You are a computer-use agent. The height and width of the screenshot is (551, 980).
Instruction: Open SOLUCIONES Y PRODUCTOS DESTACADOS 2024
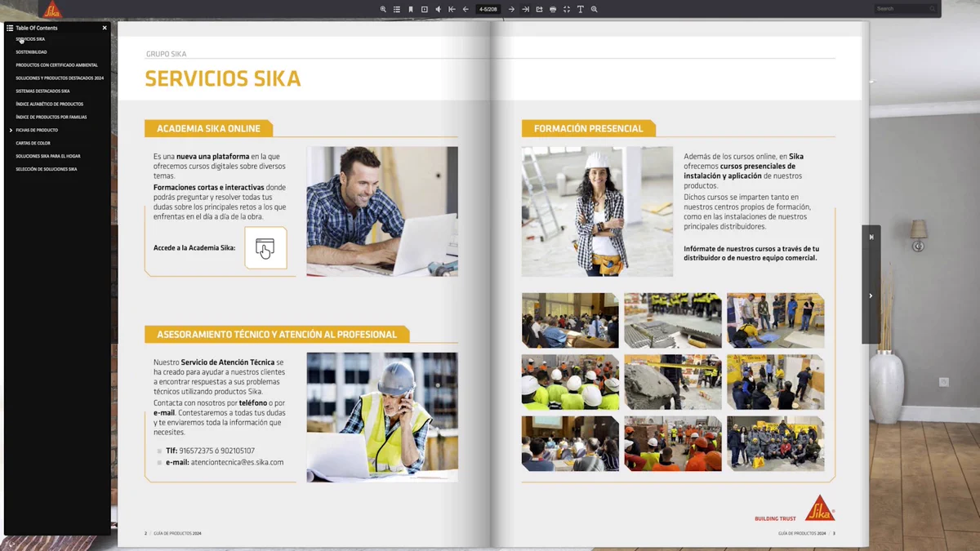[x=60, y=78]
